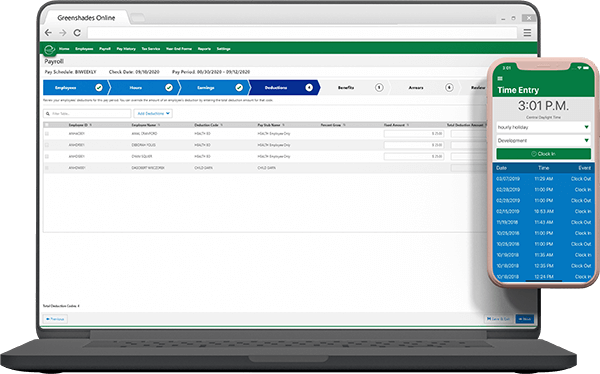Open the Development dropdown on the phone

[x=543, y=140]
